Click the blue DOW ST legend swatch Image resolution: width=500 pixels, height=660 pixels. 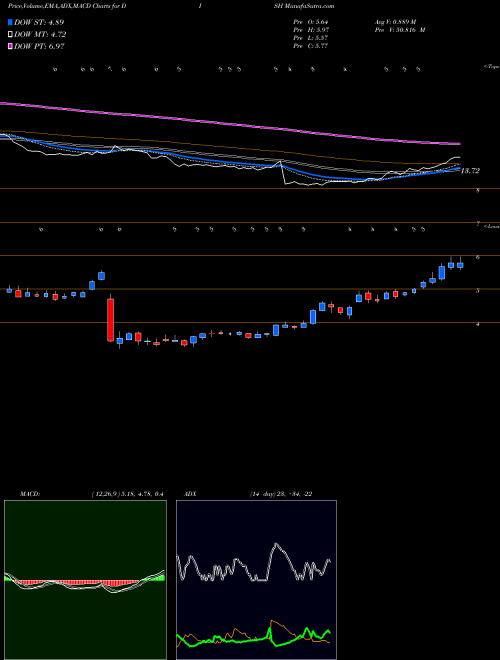10,22
